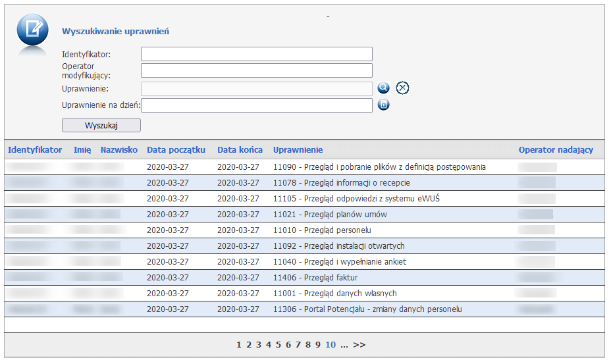The height and width of the screenshot is (364, 609).
Task: Open the calendar icon for Uprawnienie na dzień
Action: pyautogui.click(x=383, y=105)
